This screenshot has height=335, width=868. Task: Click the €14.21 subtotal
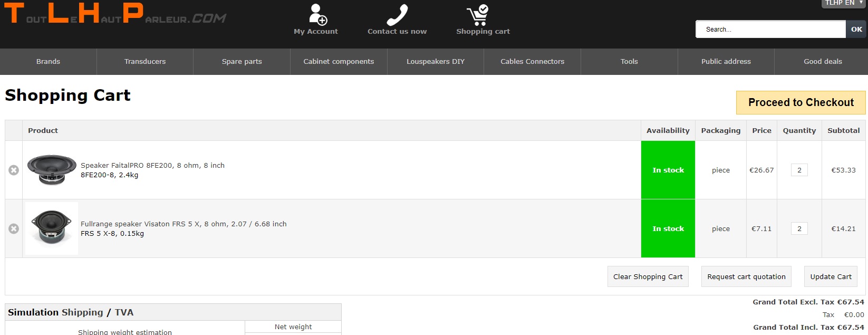point(843,228)
